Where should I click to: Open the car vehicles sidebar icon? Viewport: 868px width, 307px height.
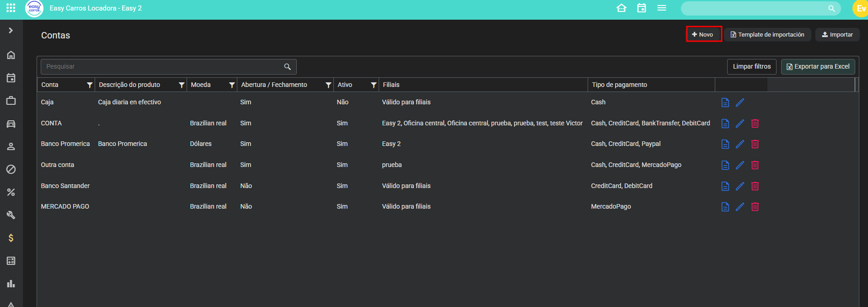[11, 124]
